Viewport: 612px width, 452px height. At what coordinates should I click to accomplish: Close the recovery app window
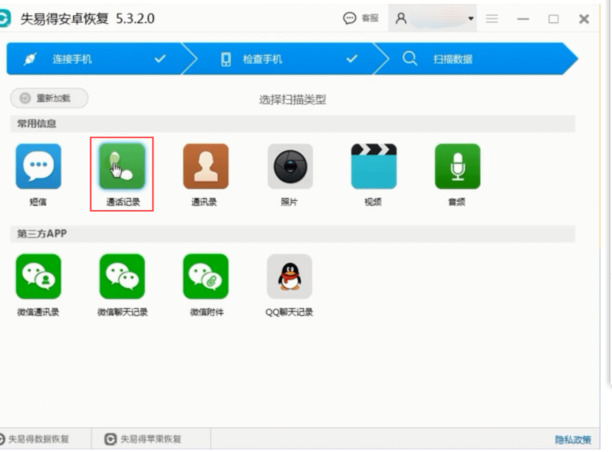tap(584, 19)
